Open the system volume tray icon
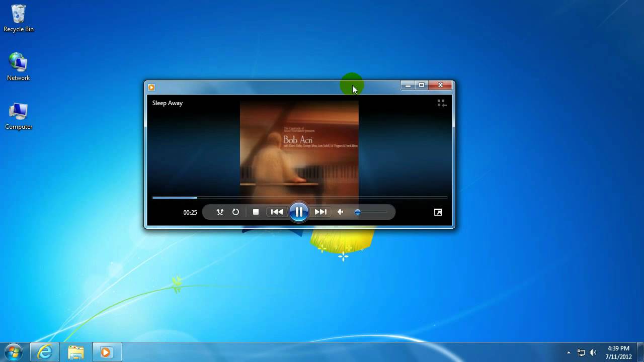Screen dimensions: 644x362 [x=593, y=352]
